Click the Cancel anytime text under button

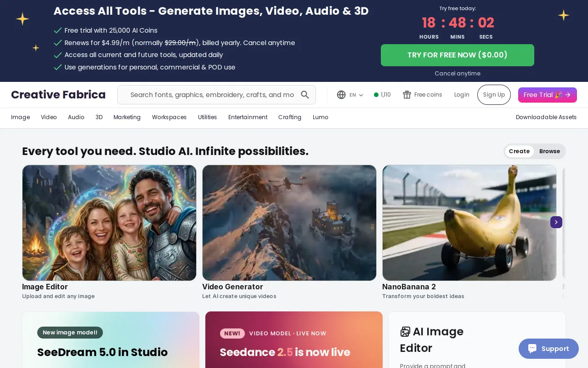pyautogui.click(x=458, y=74)
